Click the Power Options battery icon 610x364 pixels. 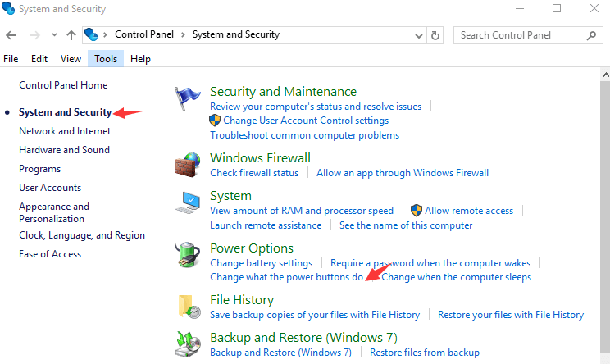(x=188, y=255)
